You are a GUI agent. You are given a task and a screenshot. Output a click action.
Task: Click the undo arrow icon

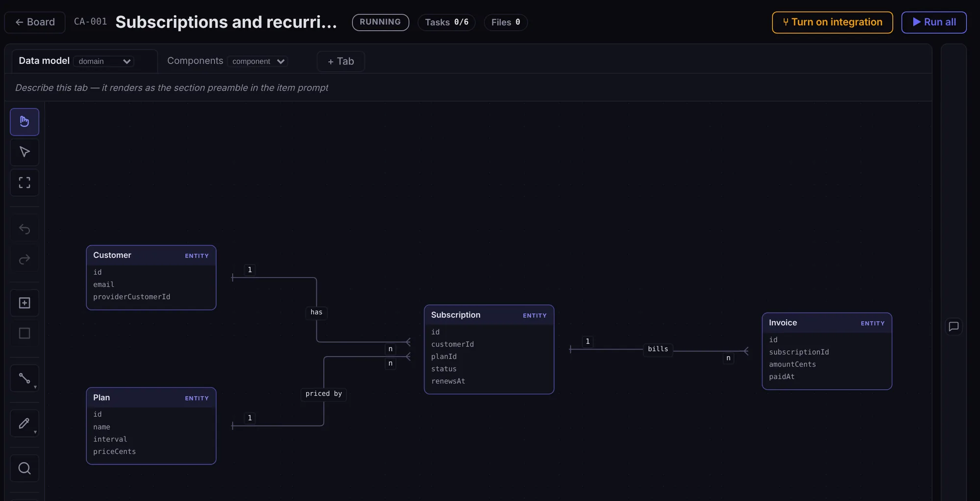click(x=24, y=229)
